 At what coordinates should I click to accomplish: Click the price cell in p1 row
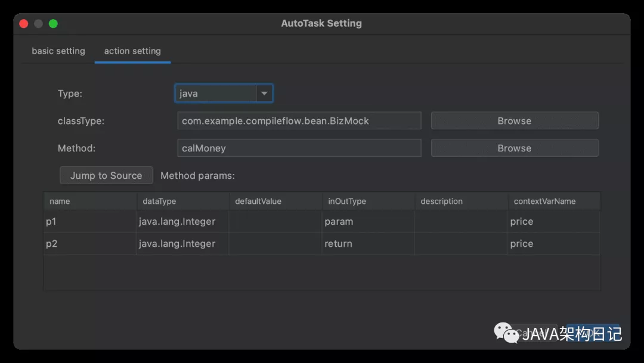(x=553, y=222)
